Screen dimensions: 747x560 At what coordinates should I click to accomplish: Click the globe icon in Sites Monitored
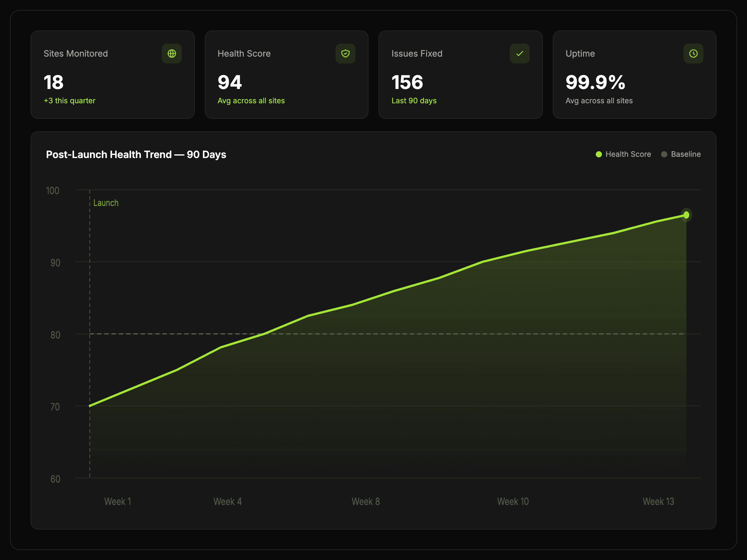[171, 53]
